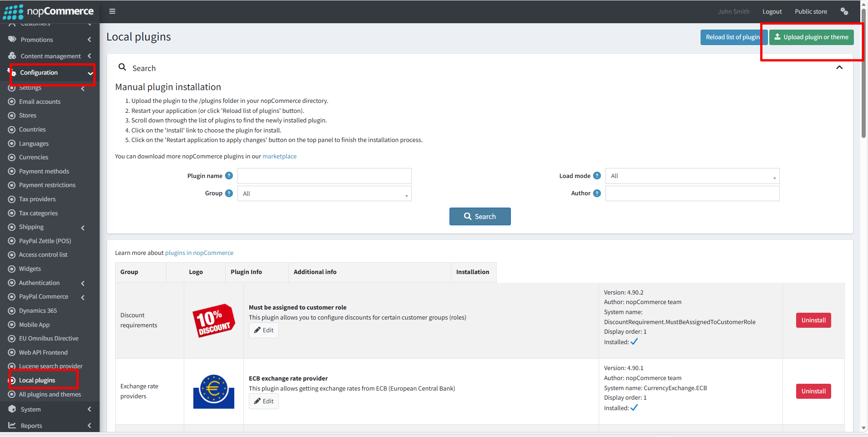Click the Load mode help question icon
This screenshot has width=868, height=437.
click(597, 176)
